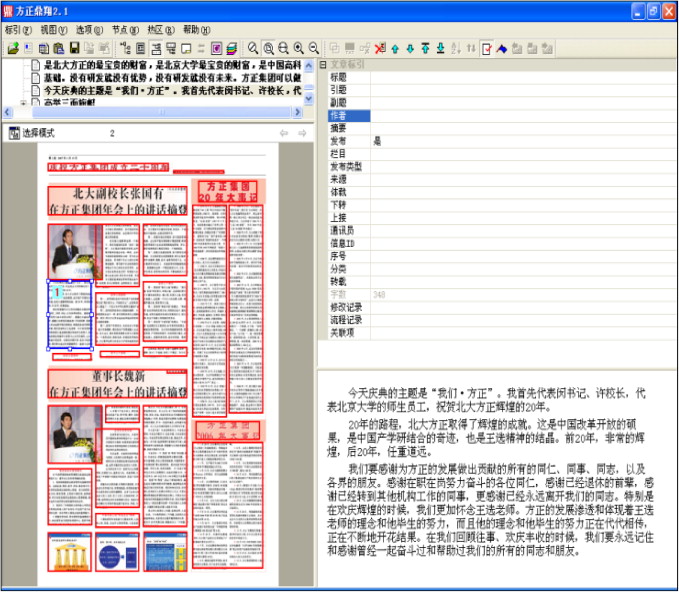This screenshot has height=592, width=679.
Task: Expand the collapsed tree node in article list
Action: click(23, 103)
